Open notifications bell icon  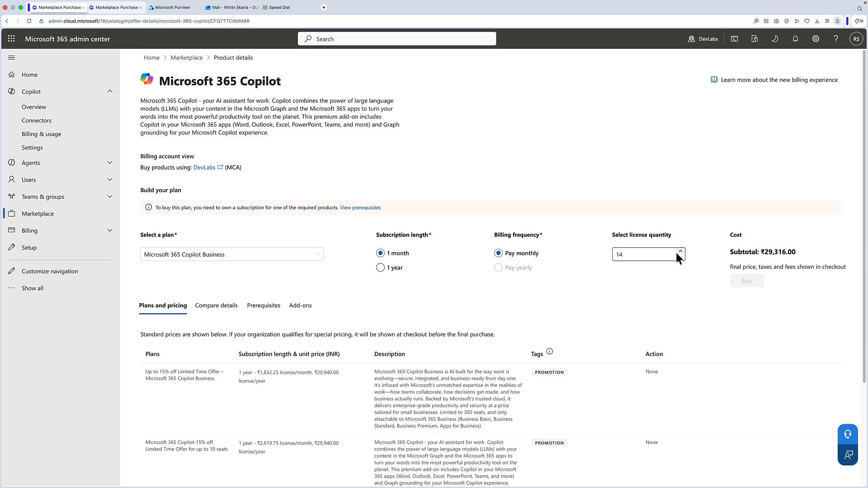(795, 39)
